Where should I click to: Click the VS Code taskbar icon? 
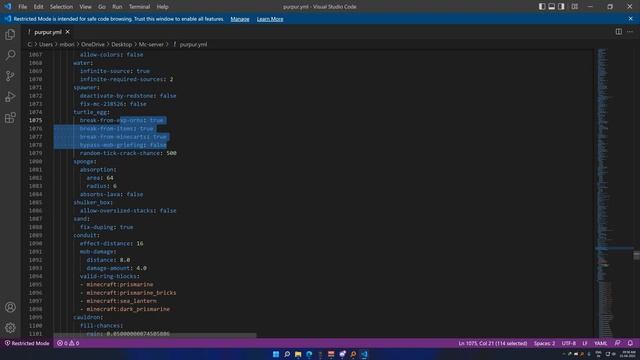click(364, 354)
